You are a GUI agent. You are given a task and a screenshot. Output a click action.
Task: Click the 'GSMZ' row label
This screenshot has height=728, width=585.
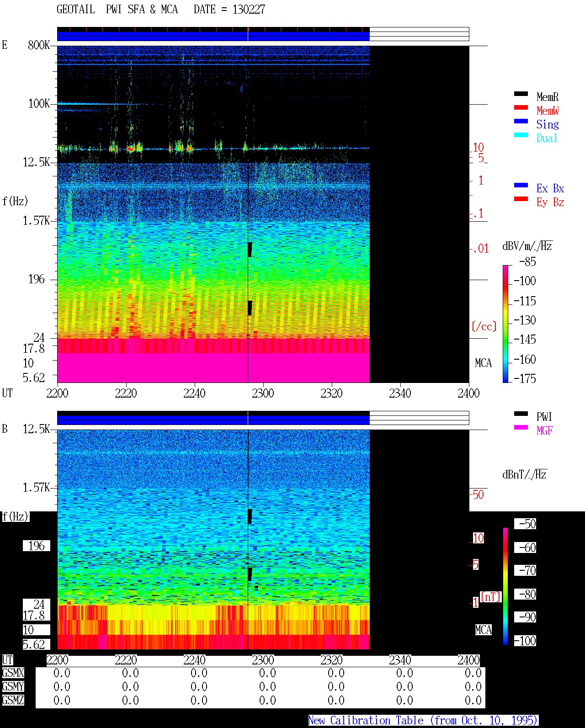[x=13, y=700]
